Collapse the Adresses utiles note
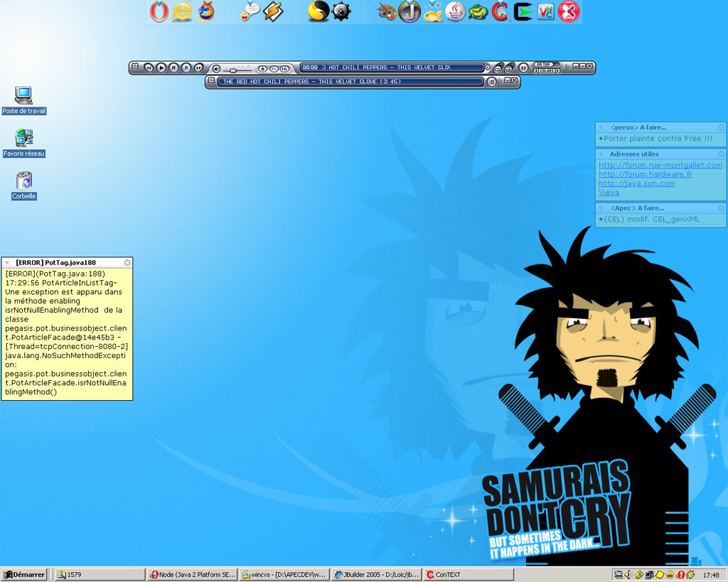The width and height of the screenshot is (728, 582). [x=601, y=154]
